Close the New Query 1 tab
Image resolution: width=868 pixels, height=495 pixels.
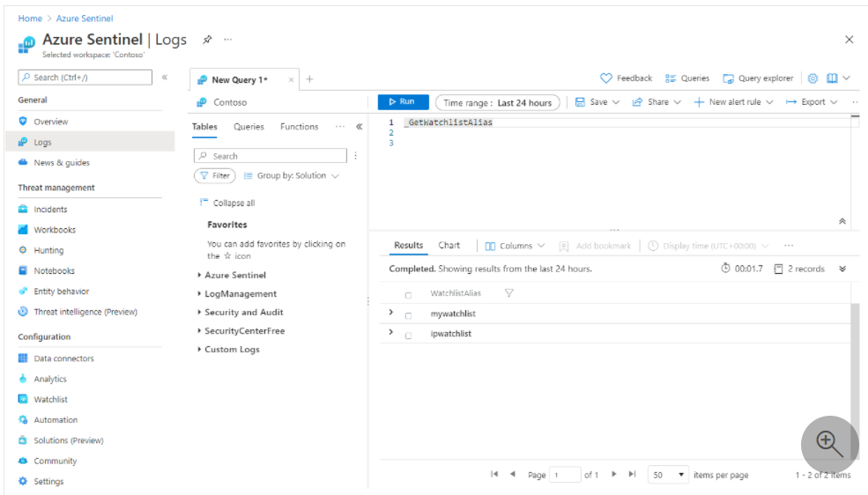coord(291,79)
